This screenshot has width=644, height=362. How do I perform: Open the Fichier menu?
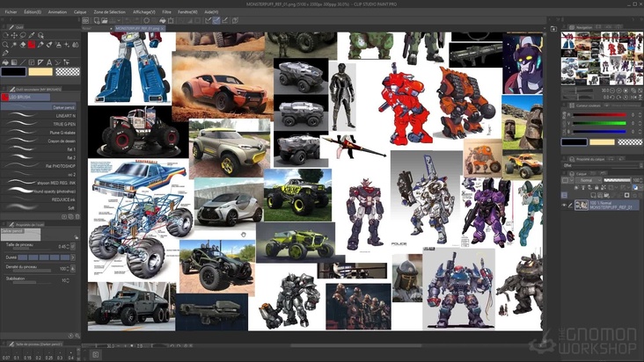click(x=9, y=11)
